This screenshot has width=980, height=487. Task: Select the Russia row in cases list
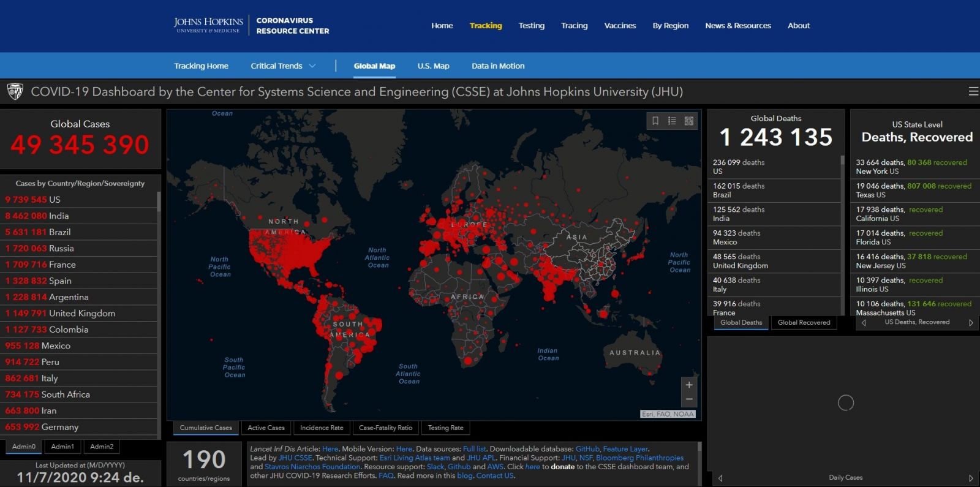tap(78, 248)
